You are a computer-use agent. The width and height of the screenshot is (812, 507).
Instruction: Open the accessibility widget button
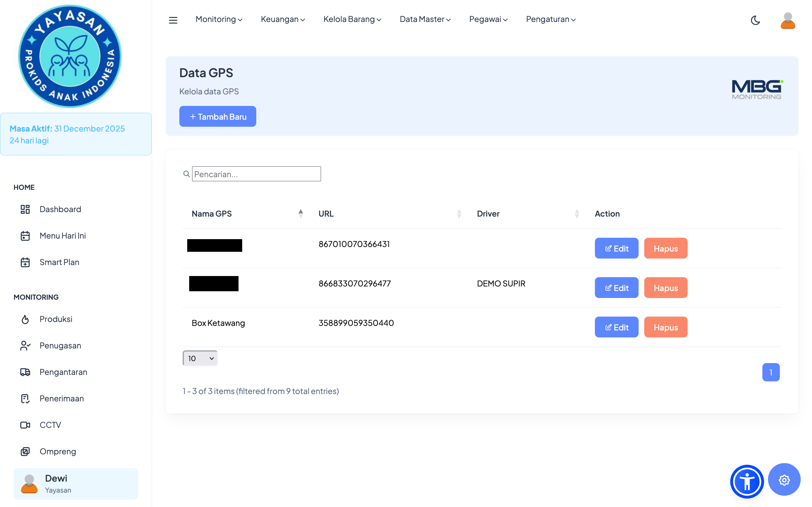[747, 481]
